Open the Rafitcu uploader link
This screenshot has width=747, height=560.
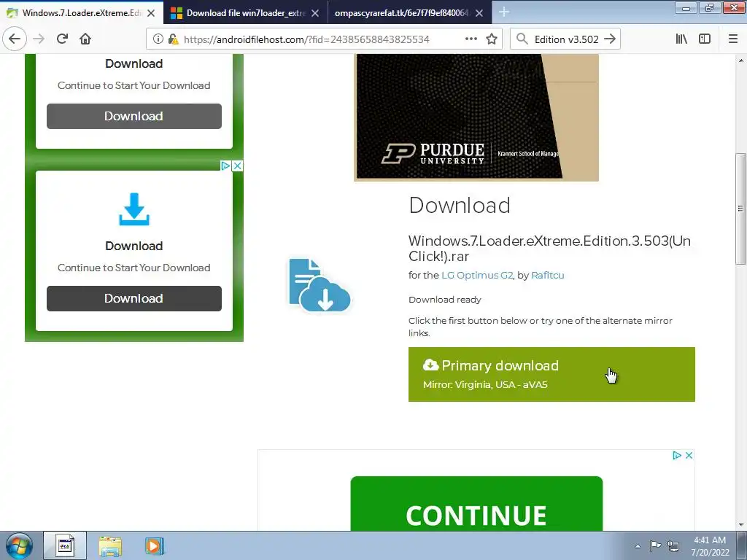tap(547, 275)
